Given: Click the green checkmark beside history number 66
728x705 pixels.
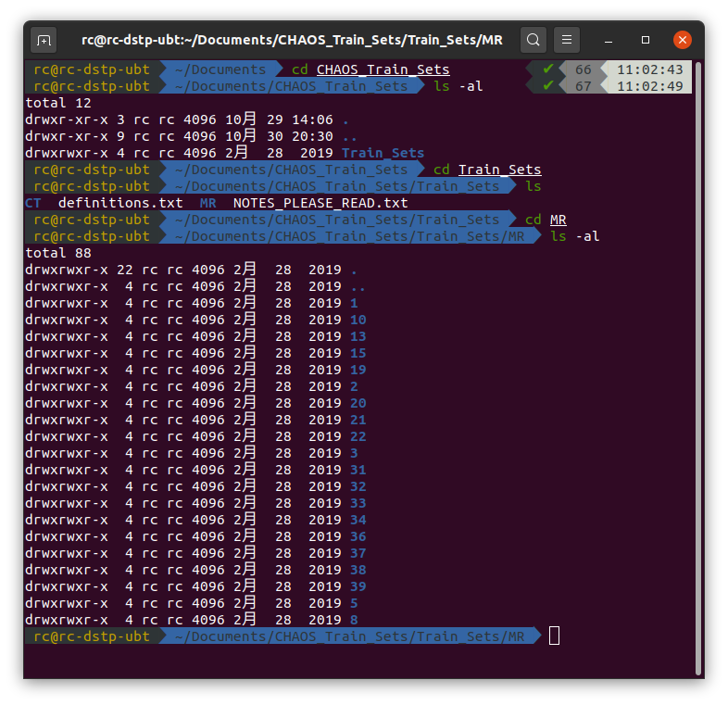Looking at the screenshot, I should 548,69.
